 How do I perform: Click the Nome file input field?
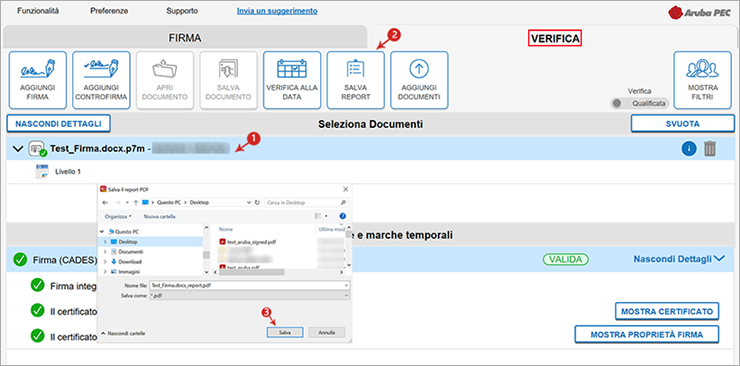250,285
